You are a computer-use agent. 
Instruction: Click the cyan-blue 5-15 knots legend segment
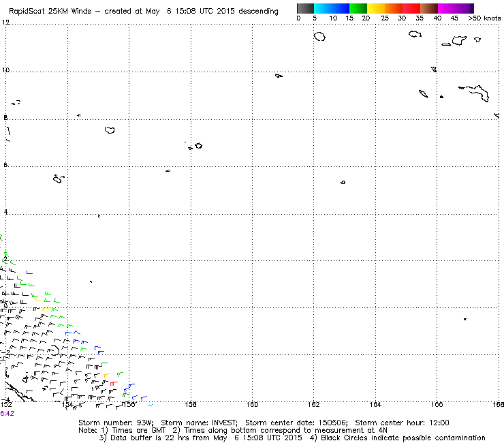[332, 8]
